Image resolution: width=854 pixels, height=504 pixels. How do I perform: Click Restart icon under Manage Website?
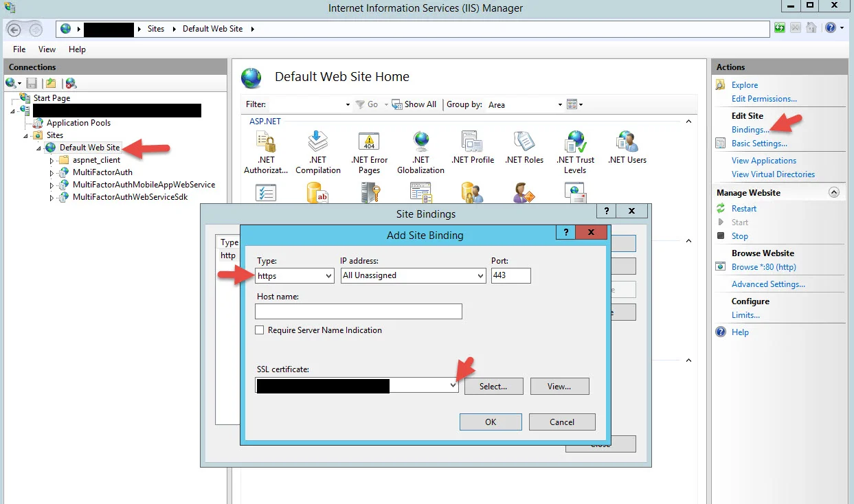(x=721, y=208)
